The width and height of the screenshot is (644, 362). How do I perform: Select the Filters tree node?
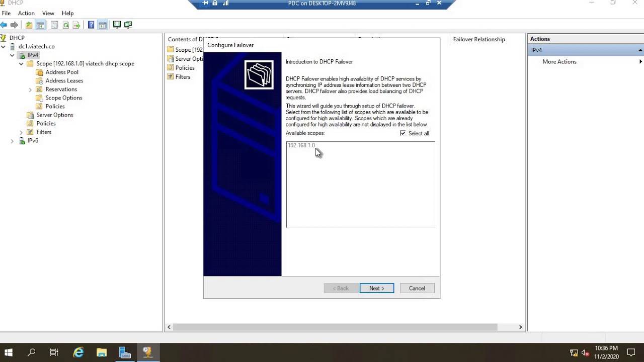pos(44,132)
